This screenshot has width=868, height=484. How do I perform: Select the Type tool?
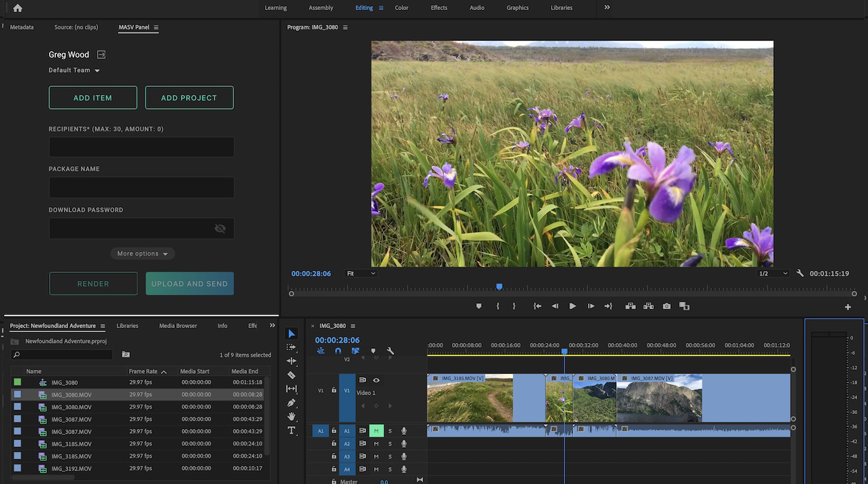(x=291, y=430)
